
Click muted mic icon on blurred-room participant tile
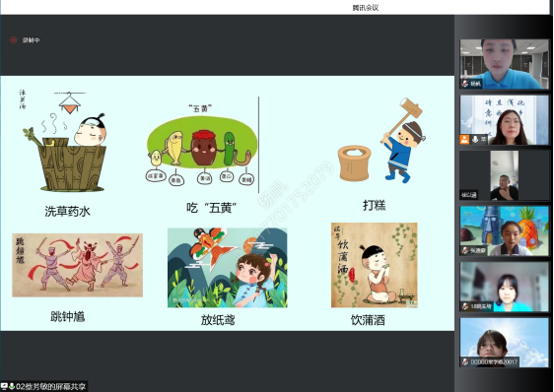point(465,306)
